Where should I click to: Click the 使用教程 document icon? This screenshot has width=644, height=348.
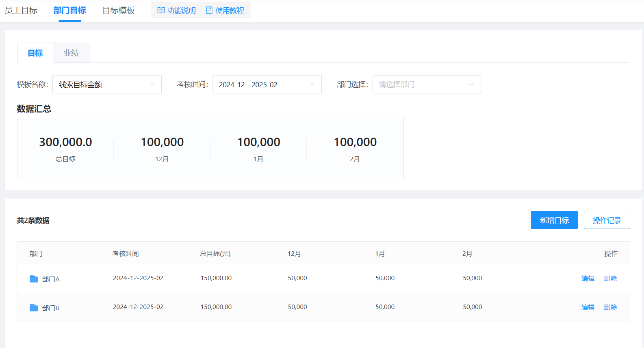209,11
